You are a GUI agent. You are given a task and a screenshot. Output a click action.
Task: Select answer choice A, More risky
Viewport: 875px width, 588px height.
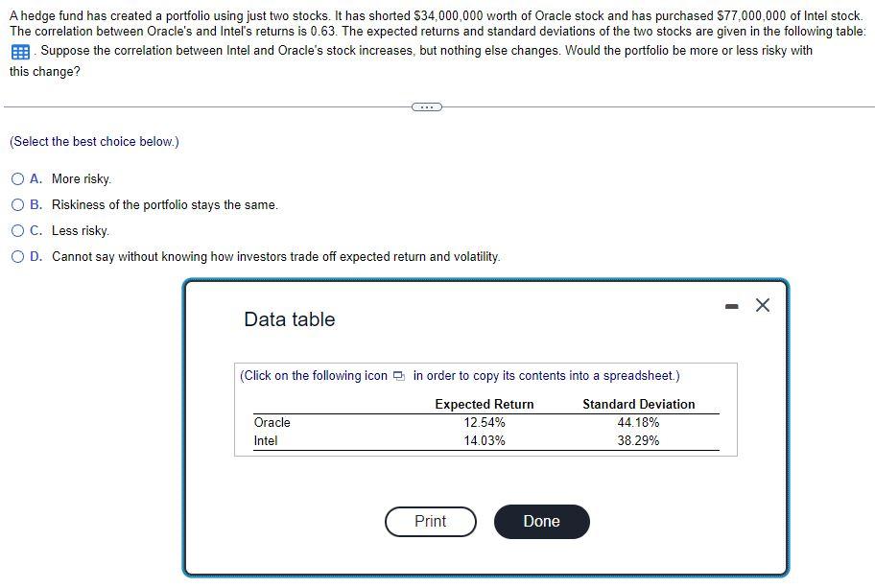[16, 178]
